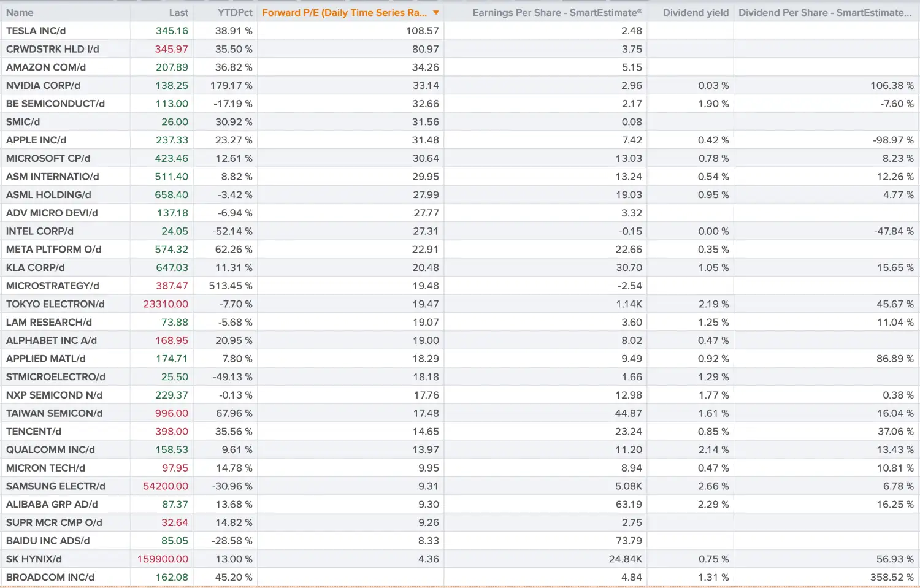
Task: Select the Forward P/E column header title
Action: [x=344, y=13]
